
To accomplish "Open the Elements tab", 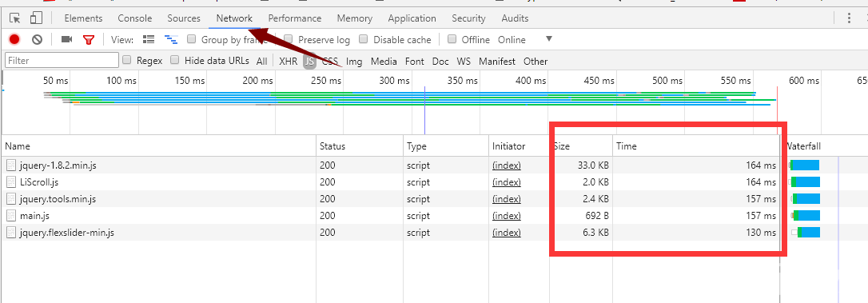I will click(x=83, y=18).
